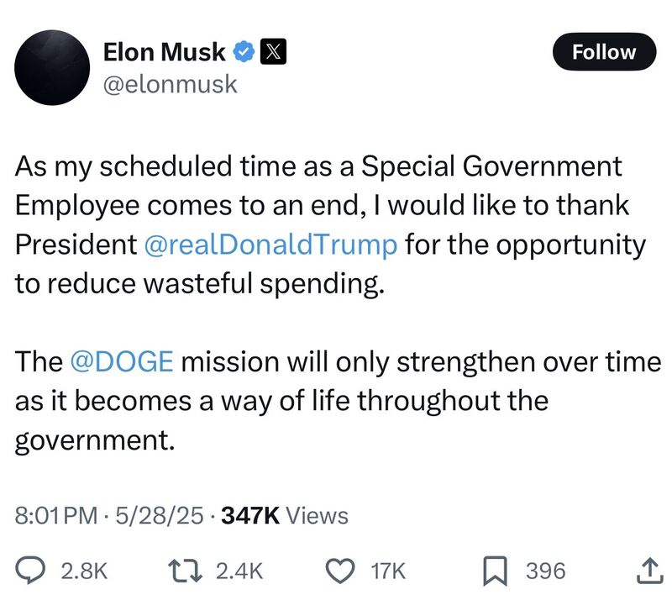
Task: Click the 17K like count
Action: (x=388, y=571)
